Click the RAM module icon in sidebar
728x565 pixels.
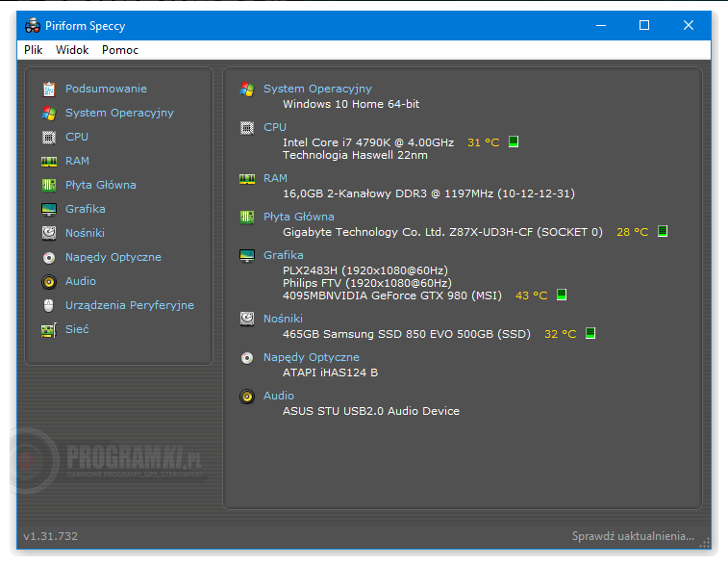tap(49, 162)
